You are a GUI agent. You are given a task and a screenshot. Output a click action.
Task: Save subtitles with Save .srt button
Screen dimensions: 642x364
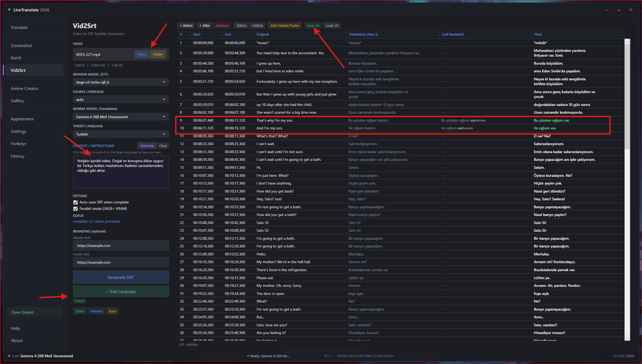tap(313, 26)
